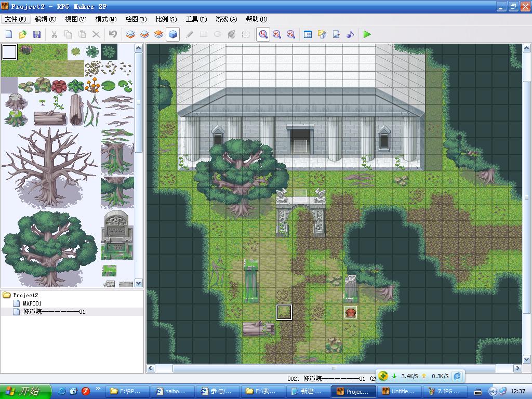This screenshot has height=399, width=532.
Task: Select the Pencil drawing tool
Action: coord(190,34)
